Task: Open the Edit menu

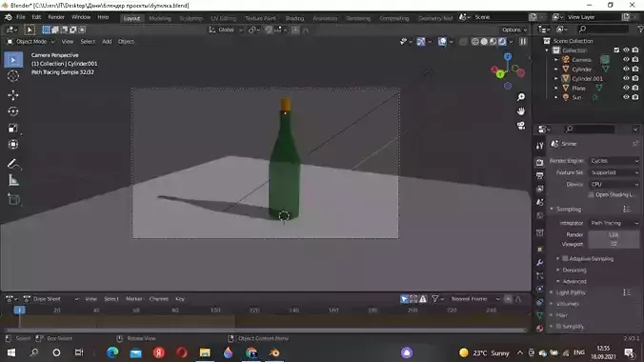Action: click(36, 17)
